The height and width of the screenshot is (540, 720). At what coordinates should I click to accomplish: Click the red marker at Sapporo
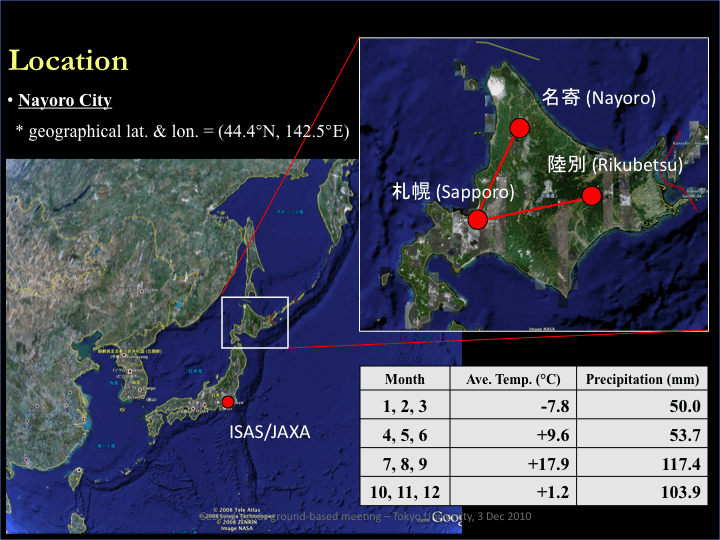pos(478,219)
